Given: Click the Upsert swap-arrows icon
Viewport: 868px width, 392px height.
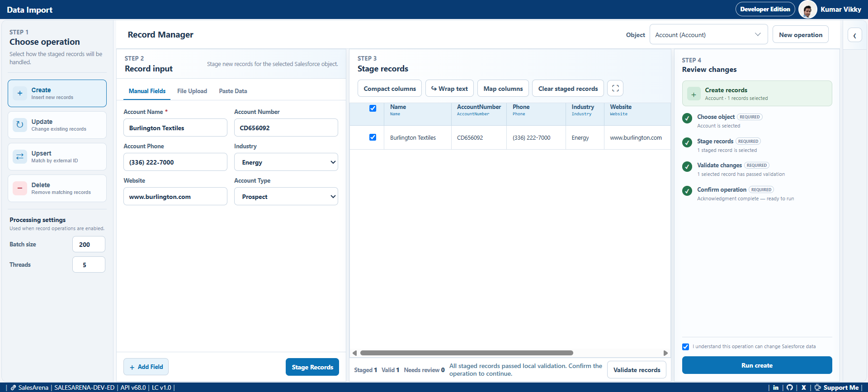Looking at the screenshot, I should coord(20,156).
